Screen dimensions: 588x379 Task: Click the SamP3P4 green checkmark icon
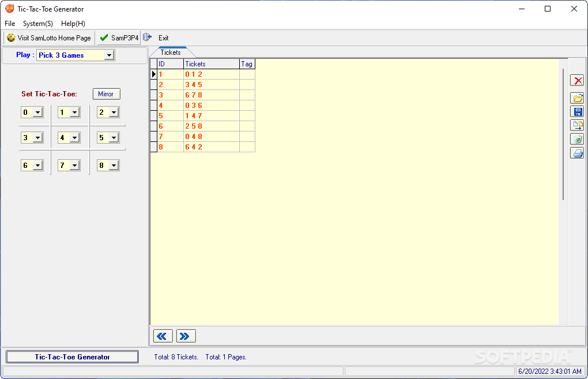pos(104,37)
